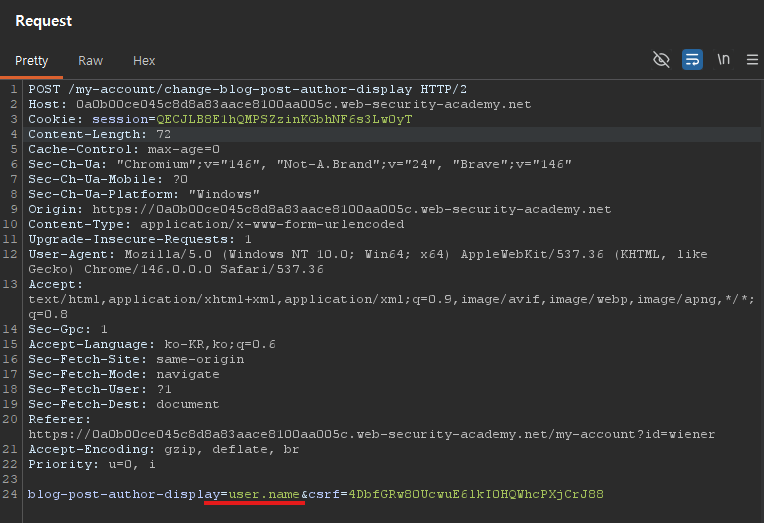
Task: Click line number 24 in the gutter
Action: (11, 494)
